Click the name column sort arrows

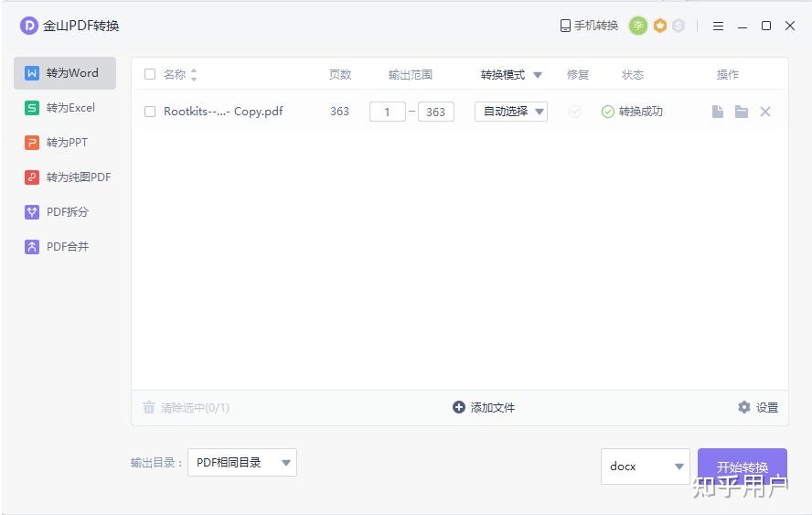(194, 75)
